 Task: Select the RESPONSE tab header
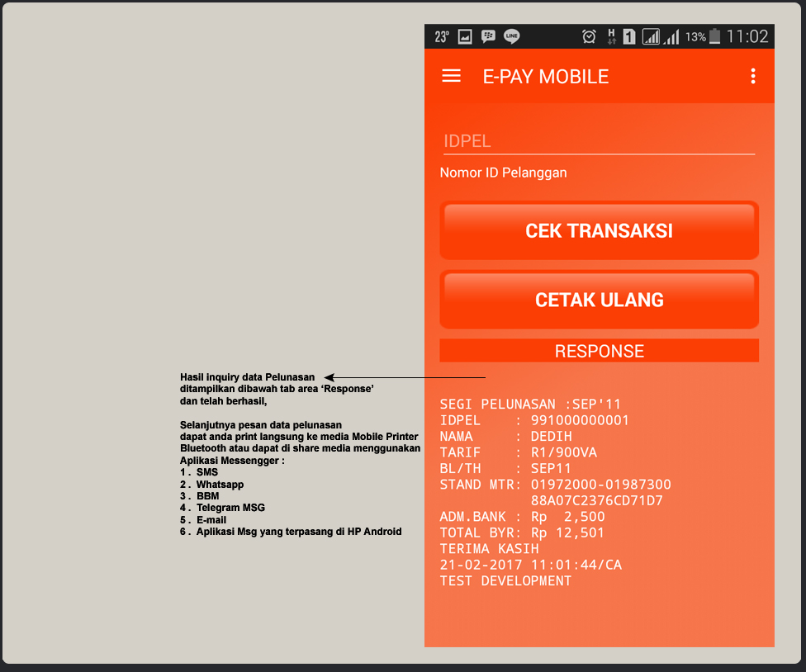[599, 351]
